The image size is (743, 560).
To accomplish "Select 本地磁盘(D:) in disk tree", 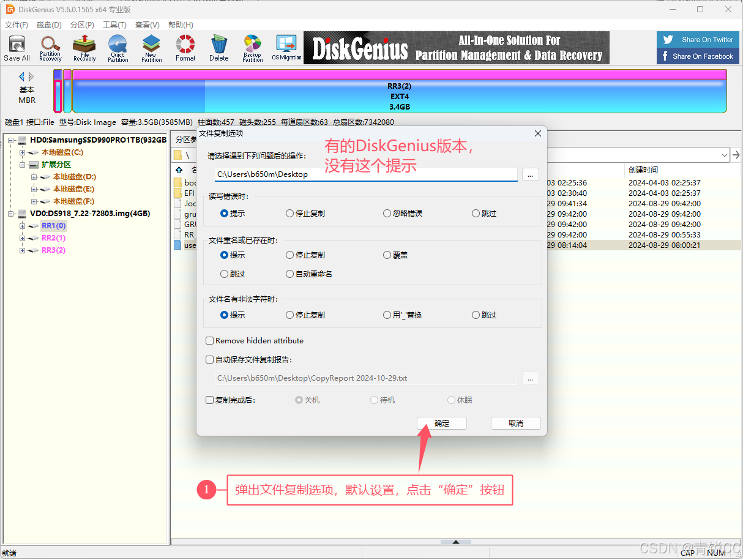I will pyautogui.click(x=73, y=177).
